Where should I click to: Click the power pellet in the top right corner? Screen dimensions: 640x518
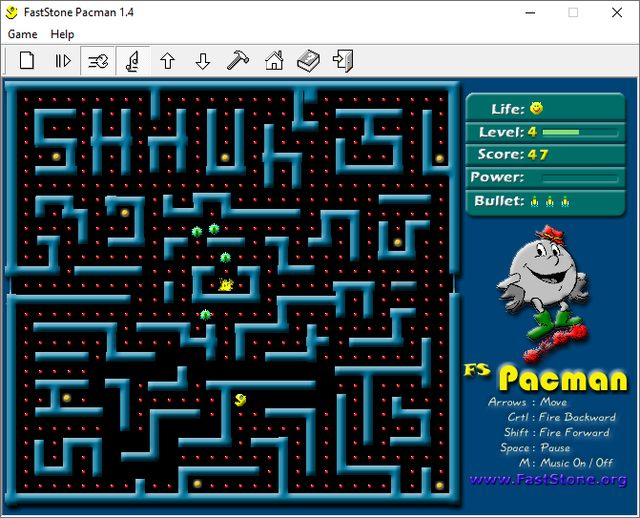440,158
